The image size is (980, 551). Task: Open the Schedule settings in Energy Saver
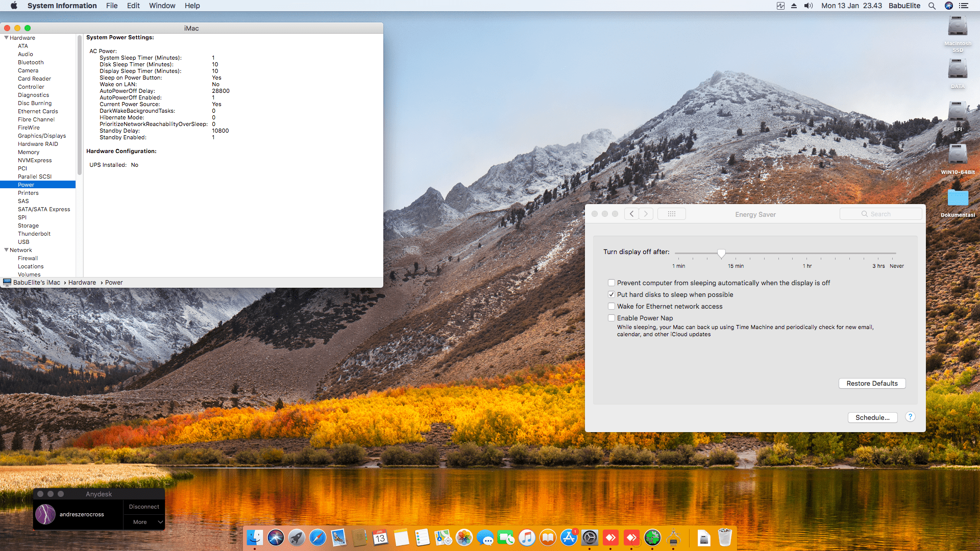872,417
